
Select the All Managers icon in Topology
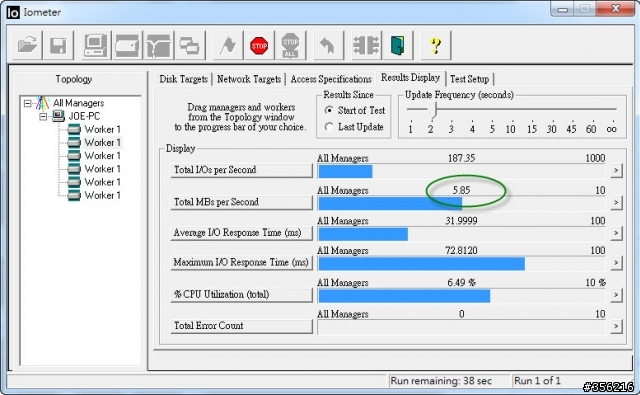[42, 103]
